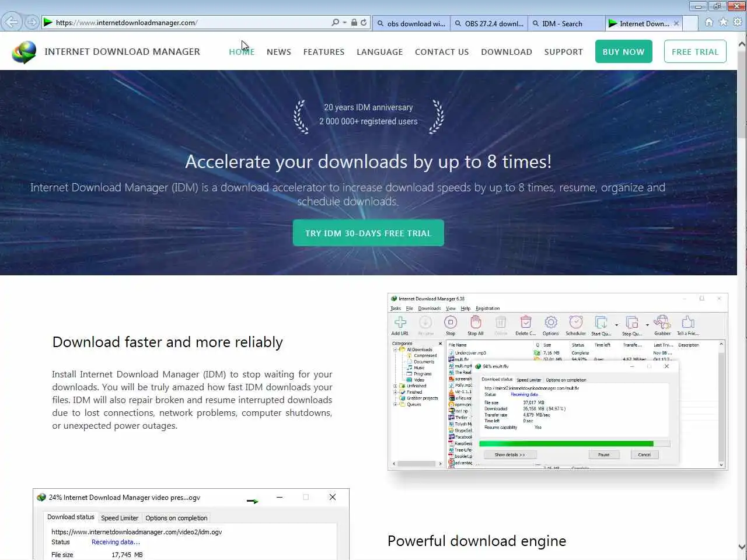
Task: Select Music category in IDM screenshot
Action: (419, 367)
